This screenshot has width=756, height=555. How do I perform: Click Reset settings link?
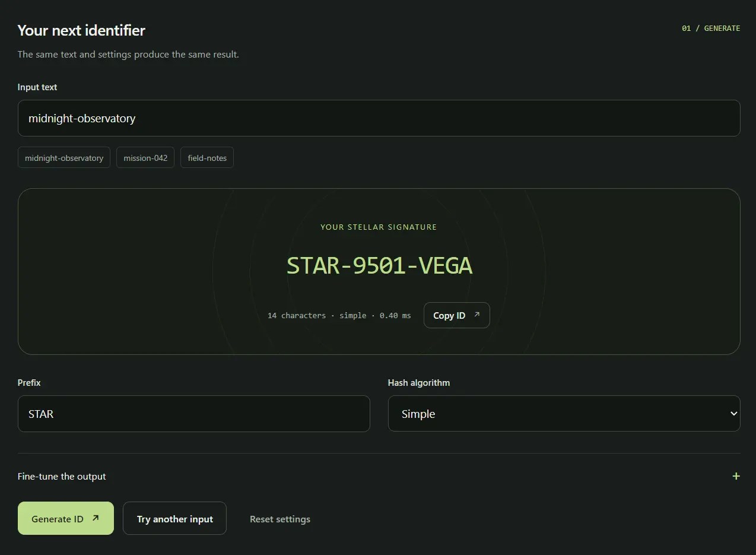280,519
